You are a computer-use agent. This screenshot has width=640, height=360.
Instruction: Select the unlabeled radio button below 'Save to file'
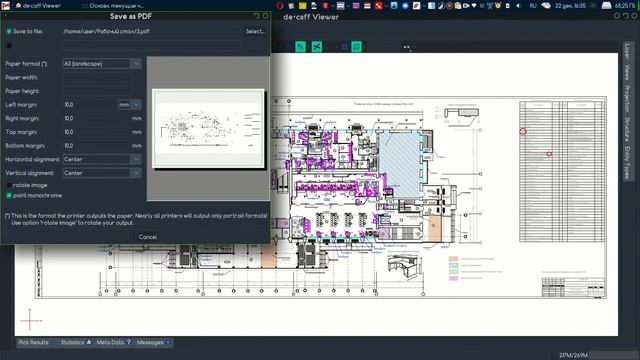click(x=9, y=46)
